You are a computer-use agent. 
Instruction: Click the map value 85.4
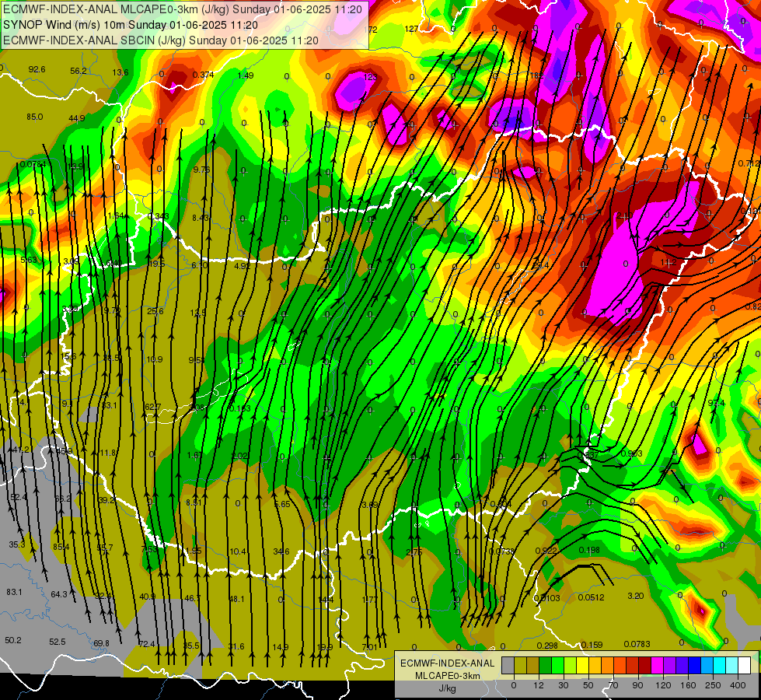61,547
